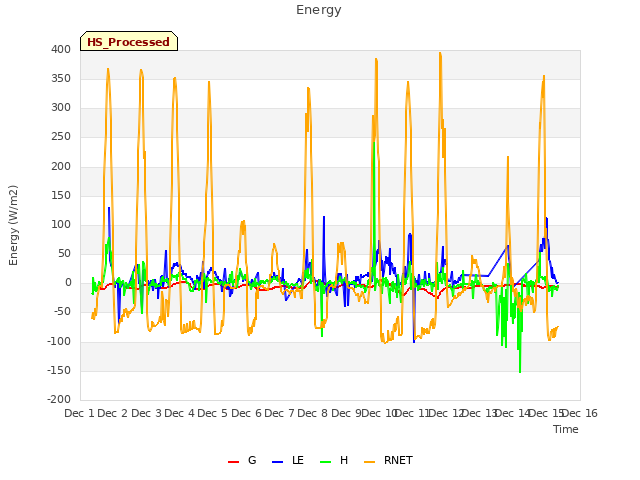Image resolution: width=640 pixels, height=480 pixels.
Task: Click the blue LE legend color marker
Action: click(x=277, y=462)
